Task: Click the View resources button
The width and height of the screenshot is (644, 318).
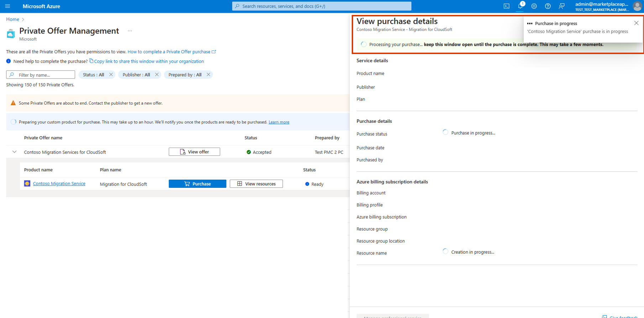Action: pos(256,184)
